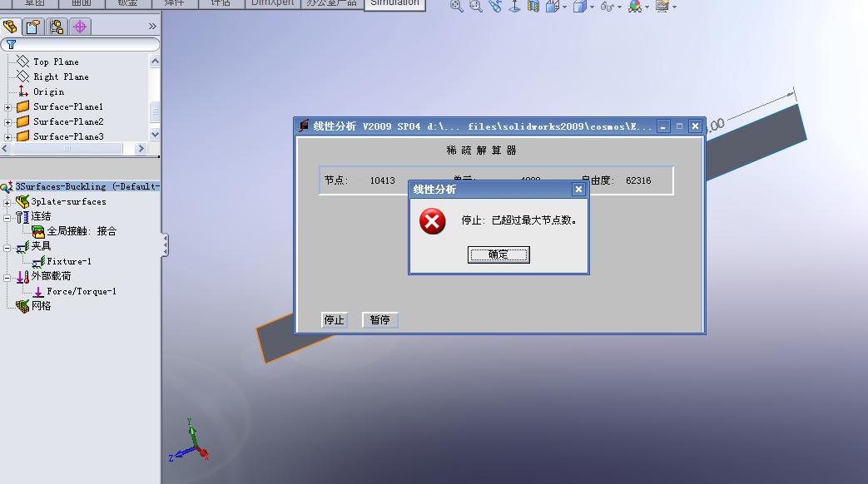Image resolution: width=868 pixels, height=484 pixels.
Task: Click the Surface-Plane2 folder icon
Action: (22, 121)
